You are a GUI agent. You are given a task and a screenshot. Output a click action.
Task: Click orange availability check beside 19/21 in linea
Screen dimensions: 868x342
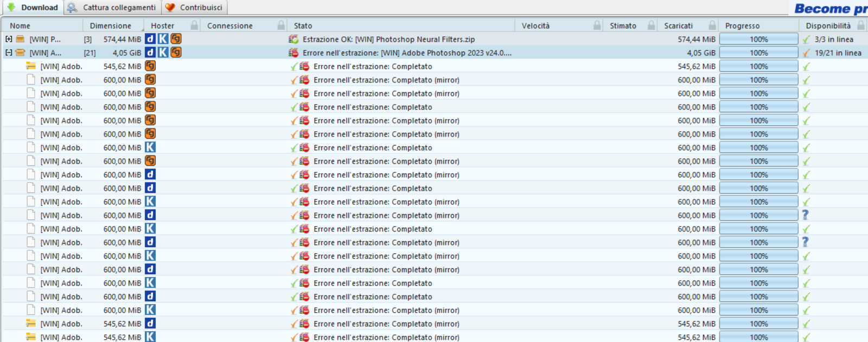[807, 53]
